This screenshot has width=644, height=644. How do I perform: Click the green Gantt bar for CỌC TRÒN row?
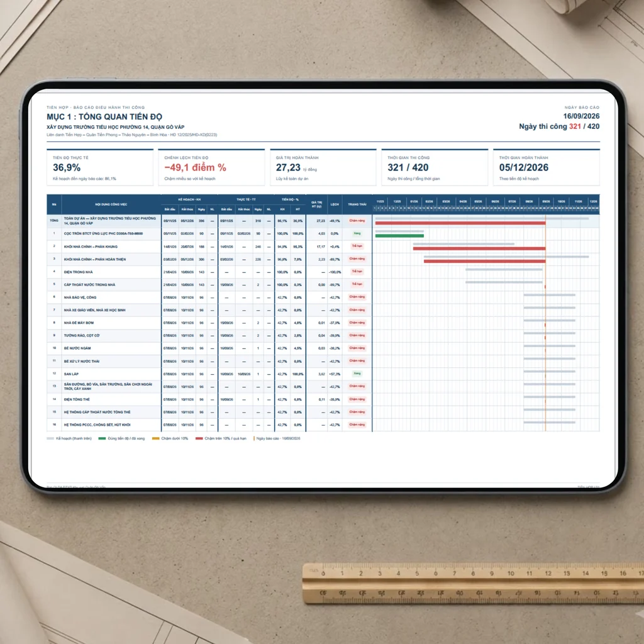coord(399,236)
